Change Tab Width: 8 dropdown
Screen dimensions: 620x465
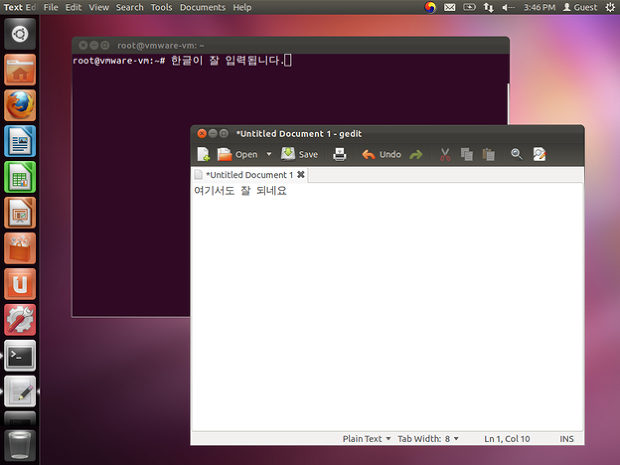click(x=428, y=439)
